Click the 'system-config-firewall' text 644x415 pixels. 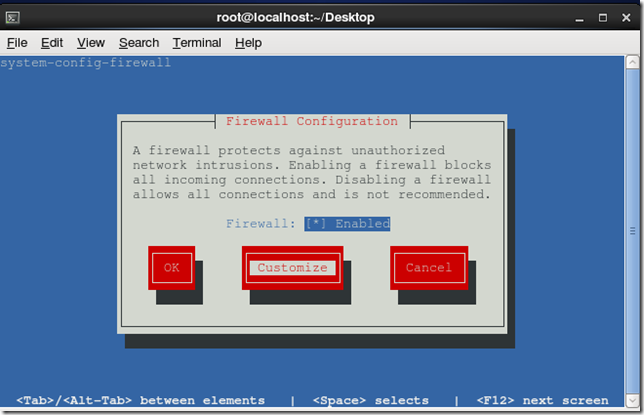(x=85, y=63)
